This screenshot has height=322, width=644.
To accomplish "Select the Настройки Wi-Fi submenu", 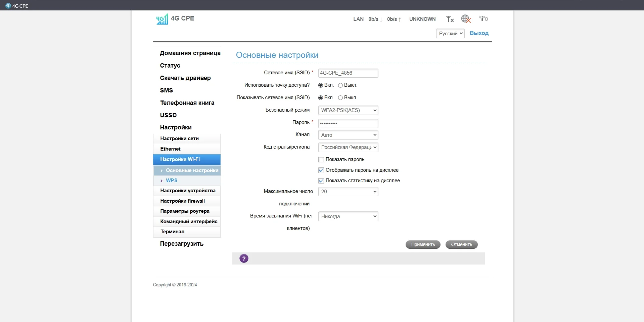I will click(x=187, y=159).
